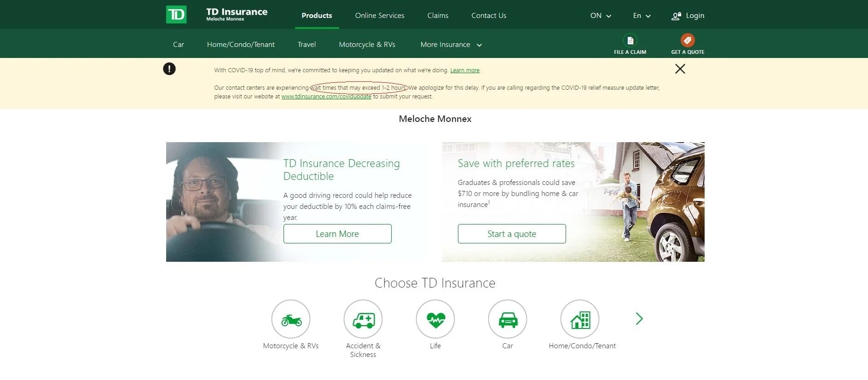Click the Login text link

click(695, 16)
